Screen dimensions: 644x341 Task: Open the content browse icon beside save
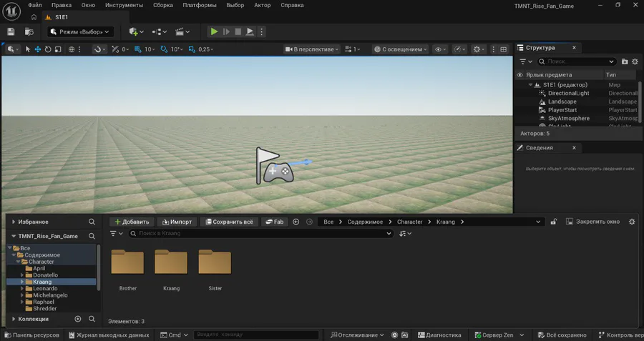point(29,31)
